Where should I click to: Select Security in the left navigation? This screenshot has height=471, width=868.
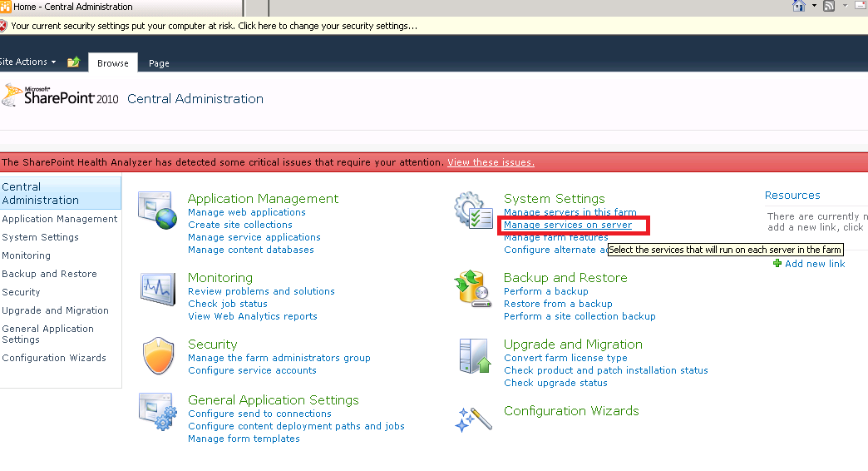(x=21, y=292)
